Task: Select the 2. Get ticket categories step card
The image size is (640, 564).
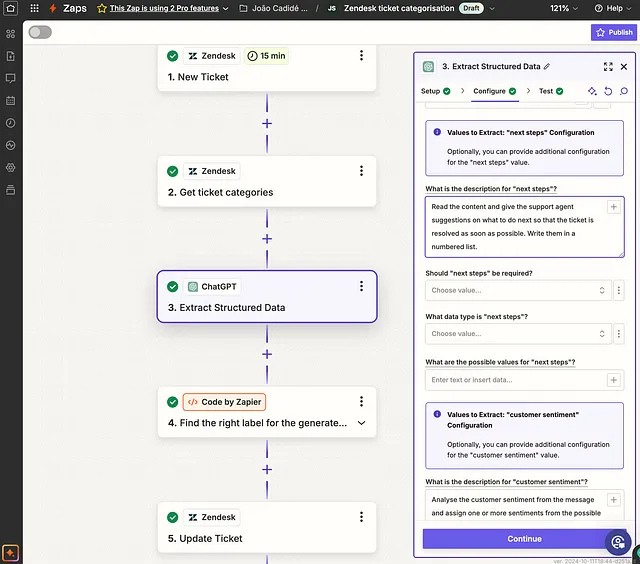Action: point(267,181)
